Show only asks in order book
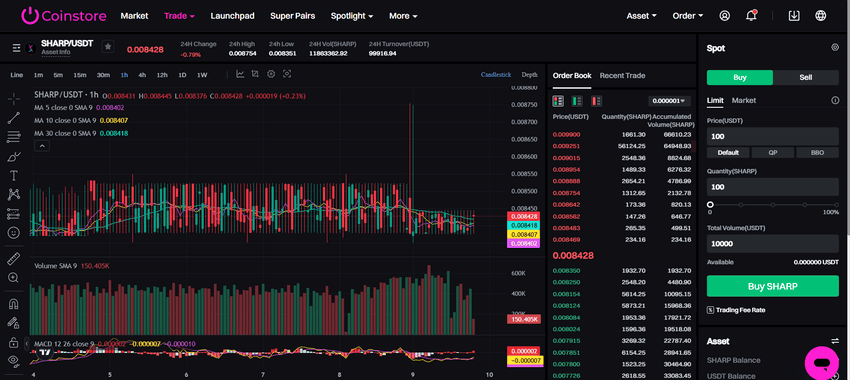 tap(597, 101)
